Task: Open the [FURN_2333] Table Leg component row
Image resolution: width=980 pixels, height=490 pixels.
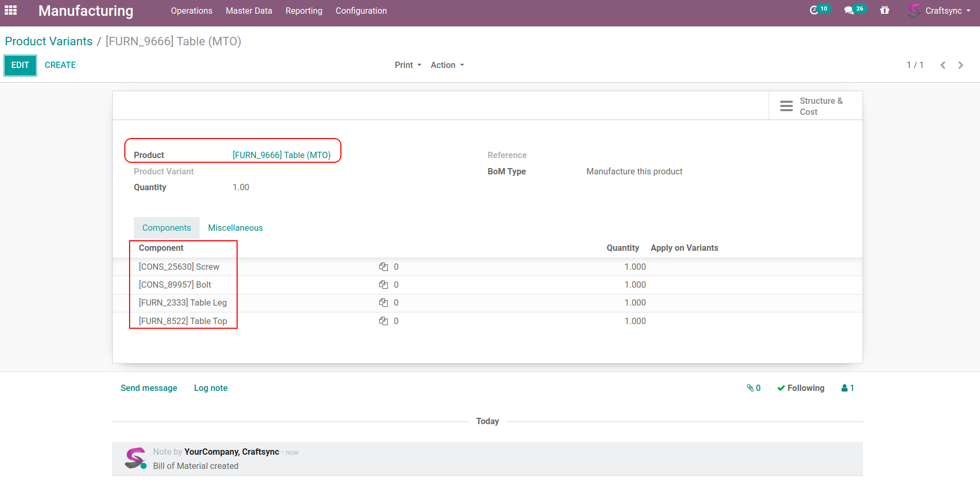Action: tap(183, 303)
